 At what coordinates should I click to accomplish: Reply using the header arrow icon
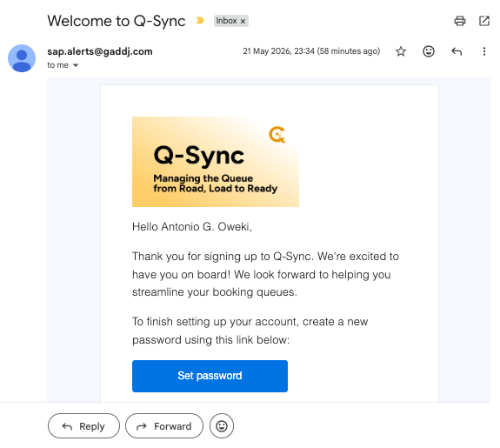click(457, 51)
